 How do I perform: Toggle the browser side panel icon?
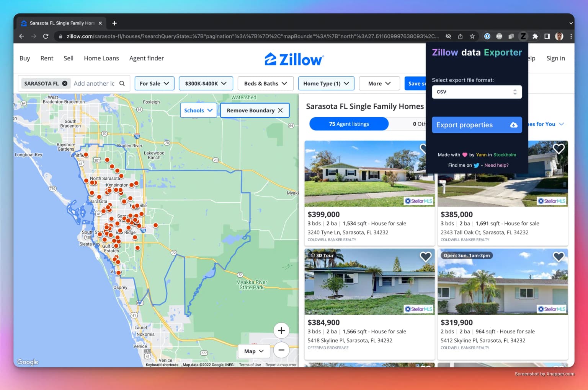click(x=547, y=36)
